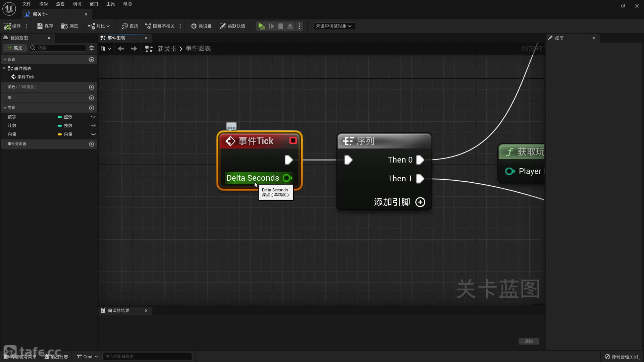644x362 pixels.
Task: Click the 事件Tick node icon
Action: pyautogui.click(x=230, y=140)
